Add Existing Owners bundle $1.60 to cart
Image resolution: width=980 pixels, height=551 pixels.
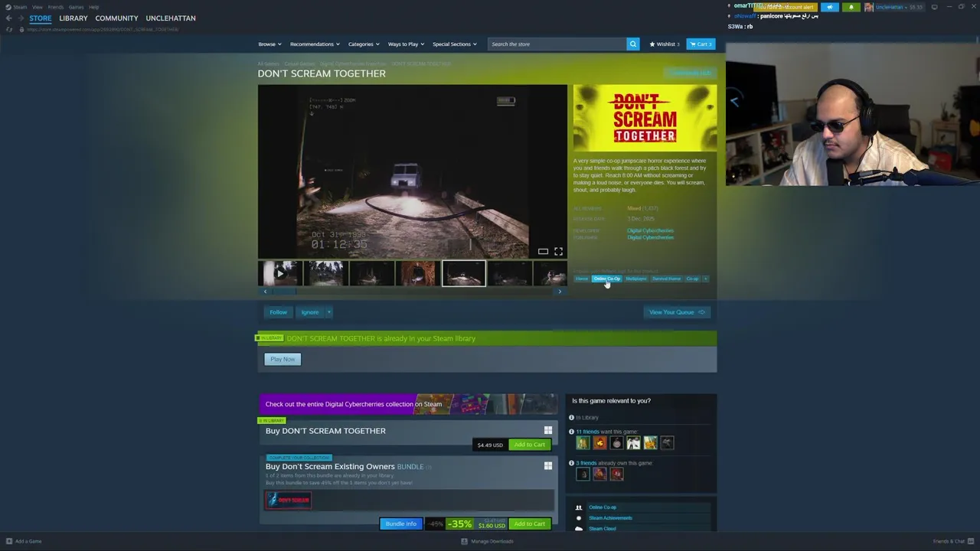click(x=529, y=524)
